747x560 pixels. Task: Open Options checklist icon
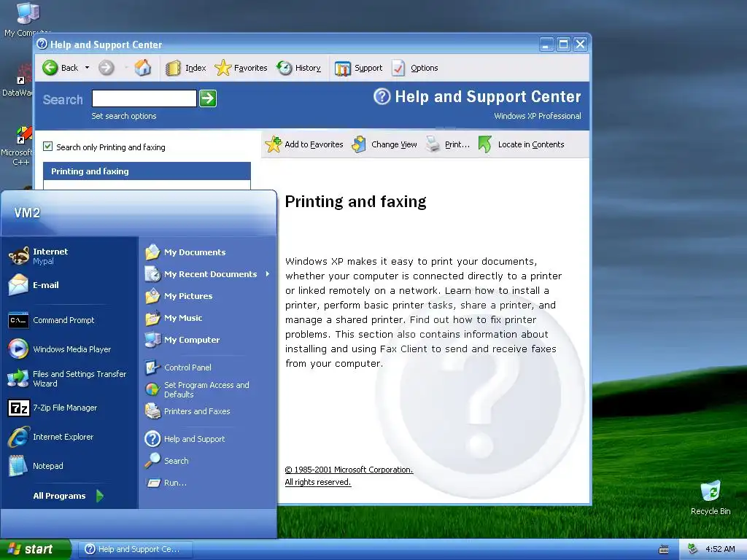pos(398,68)
